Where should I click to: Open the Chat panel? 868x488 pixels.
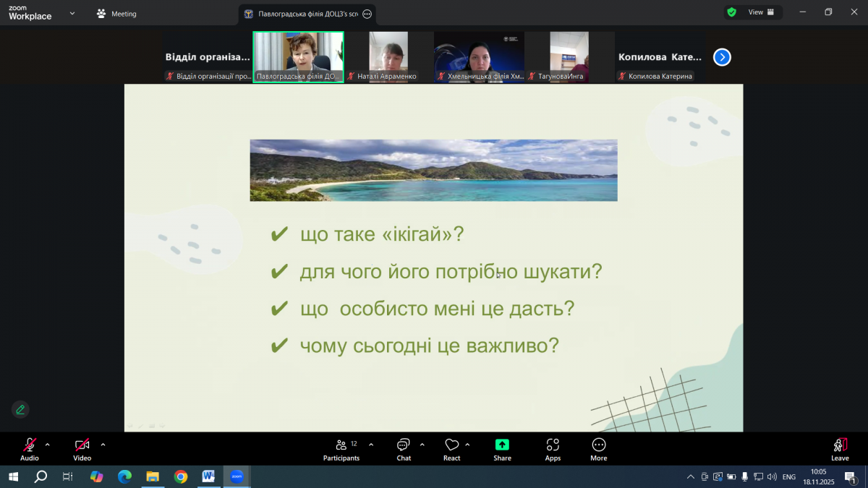click(x=404, y=448)
